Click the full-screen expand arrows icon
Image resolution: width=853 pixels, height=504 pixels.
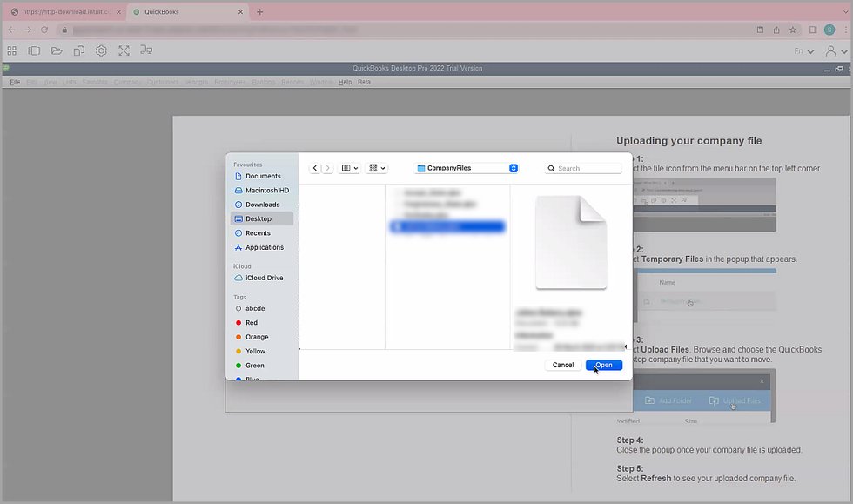point(124,51)
